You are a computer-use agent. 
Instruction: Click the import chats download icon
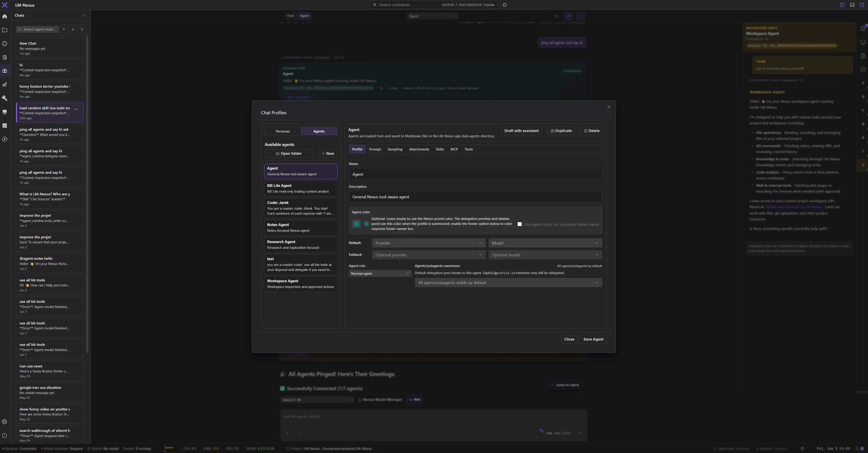73,29
